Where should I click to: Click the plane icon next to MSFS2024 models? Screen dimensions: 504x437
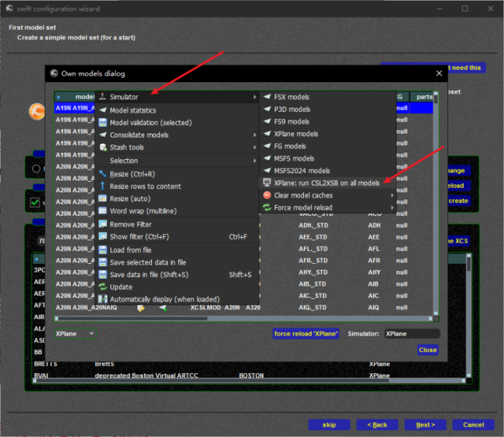tap(267, 171)
